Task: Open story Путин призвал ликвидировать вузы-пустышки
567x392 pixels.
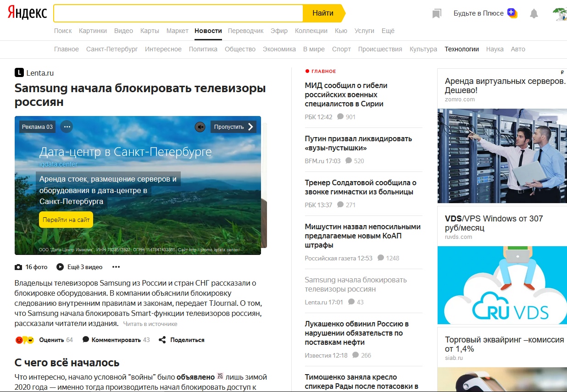Action: pyautogui.click(x=358, y=143)
